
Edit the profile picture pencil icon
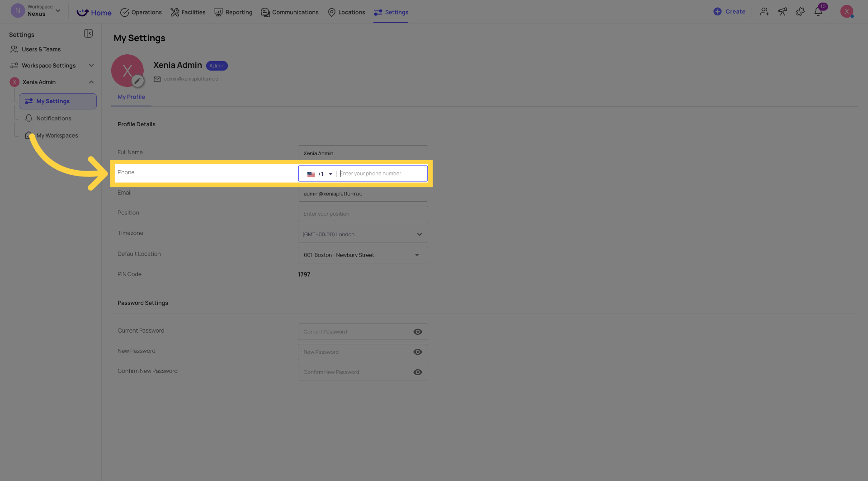point(137,81)
